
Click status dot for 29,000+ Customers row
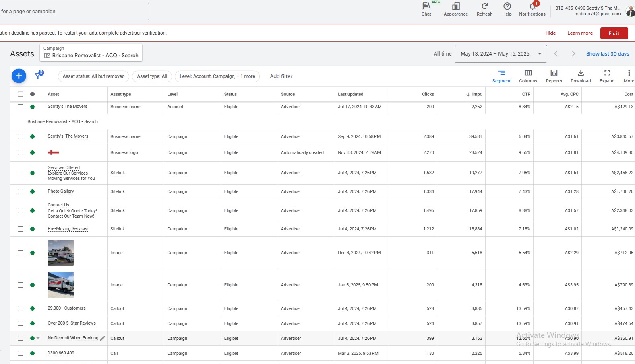tap(33, 308)
